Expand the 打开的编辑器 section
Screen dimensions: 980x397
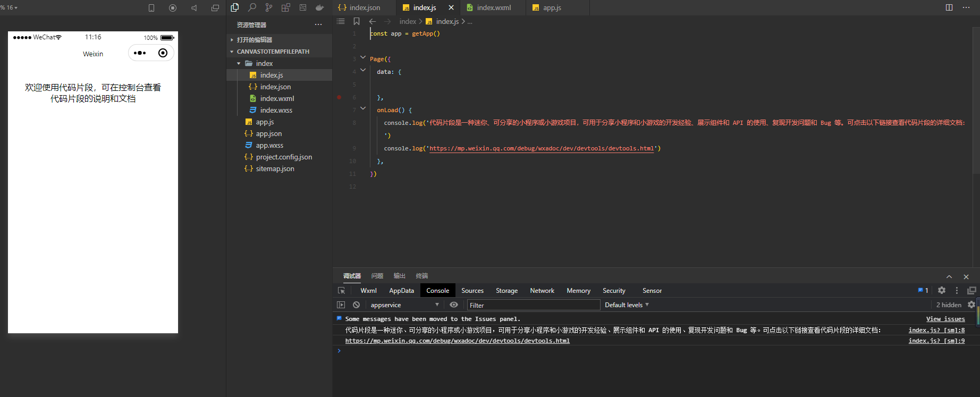point(280,40)
